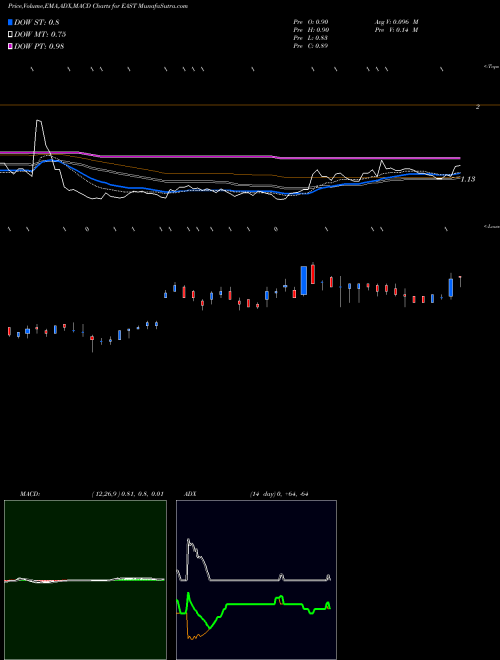This screenshot has width=500, height=660.
Task: Click the white price line spike peak
Action: (x=38, y=121)
